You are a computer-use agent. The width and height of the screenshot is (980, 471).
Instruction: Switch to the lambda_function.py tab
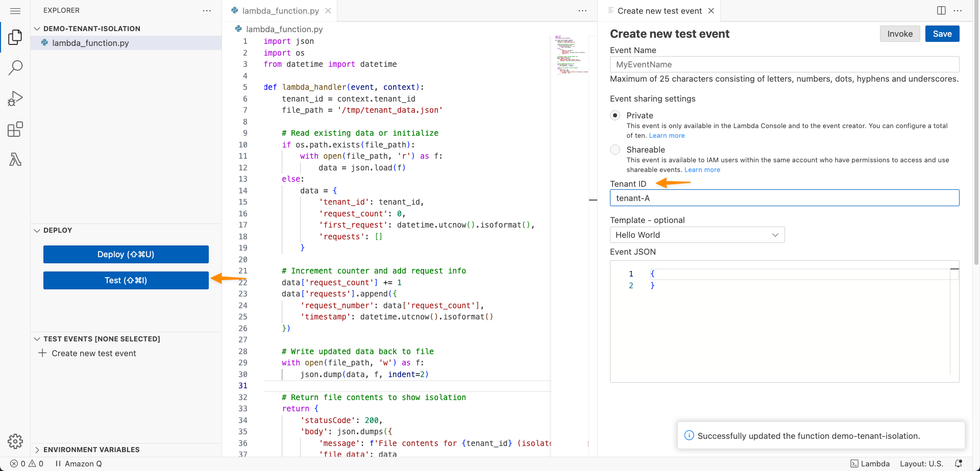pyautogui.click(x=280, y=11)
